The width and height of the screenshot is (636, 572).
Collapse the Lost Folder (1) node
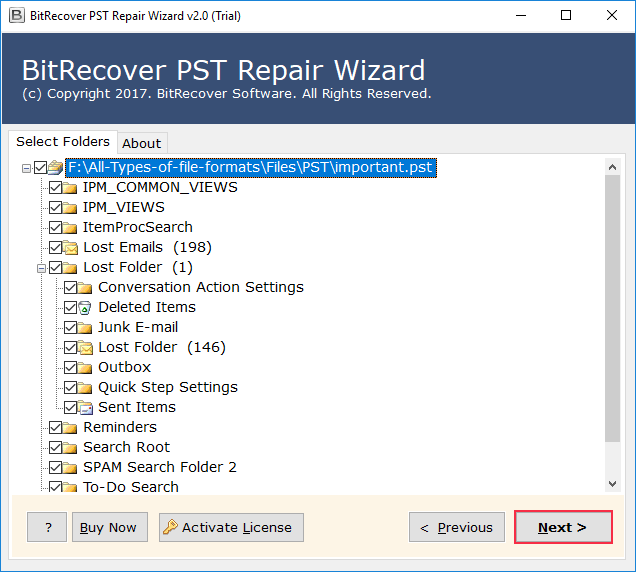[x=41, y=268]
